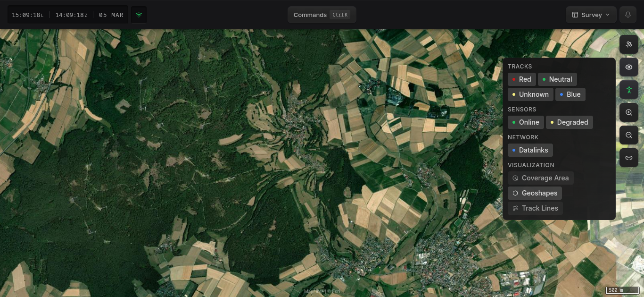Image resolution: width=644 pixels, height=297 pixels.
Task: Open notifications via the bell icon
Action: [627, 15]
